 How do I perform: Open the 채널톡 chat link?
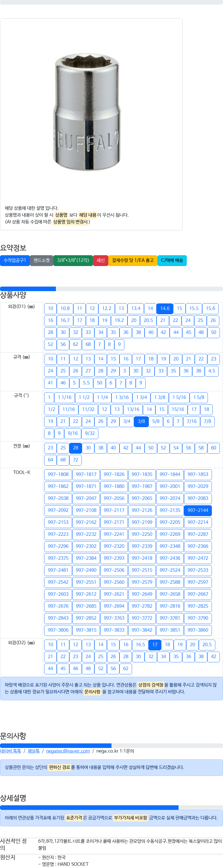pyautogui.click(x=33, y=751)
